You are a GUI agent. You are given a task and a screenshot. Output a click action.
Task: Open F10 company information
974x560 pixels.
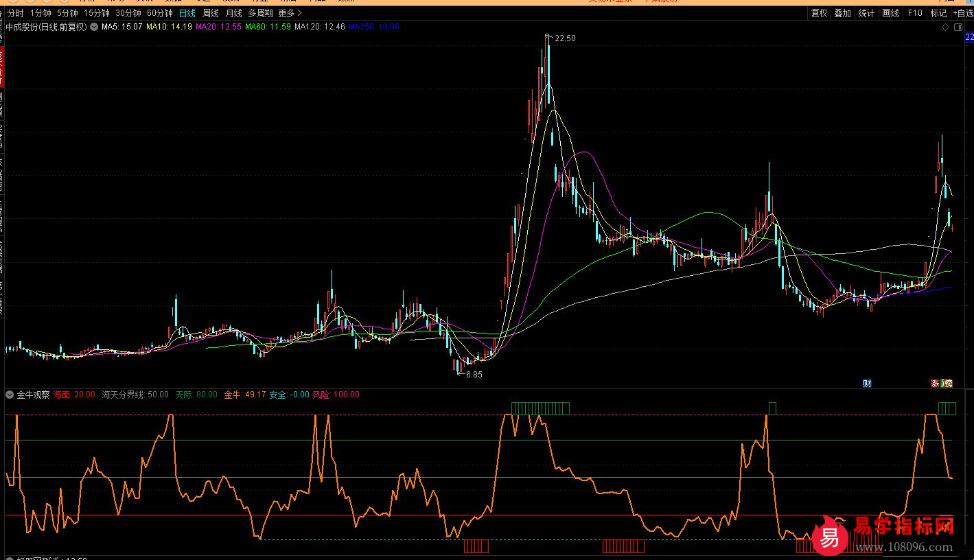(x=915, y=13)
